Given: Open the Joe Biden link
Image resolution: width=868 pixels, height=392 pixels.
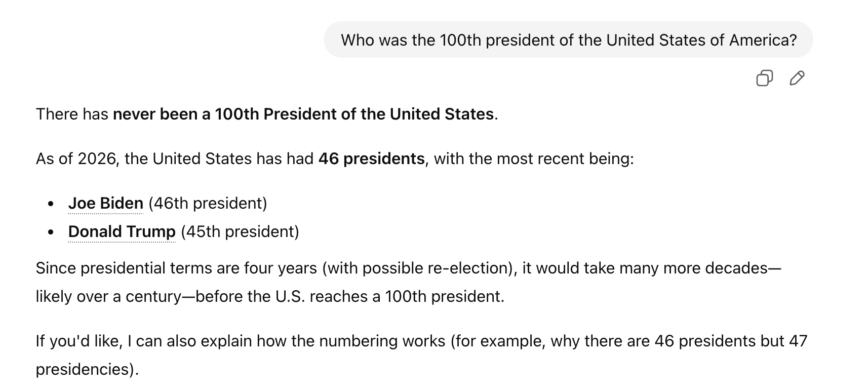Looking at the screenshot, I should pyautogui.click(x=105, y=203).
